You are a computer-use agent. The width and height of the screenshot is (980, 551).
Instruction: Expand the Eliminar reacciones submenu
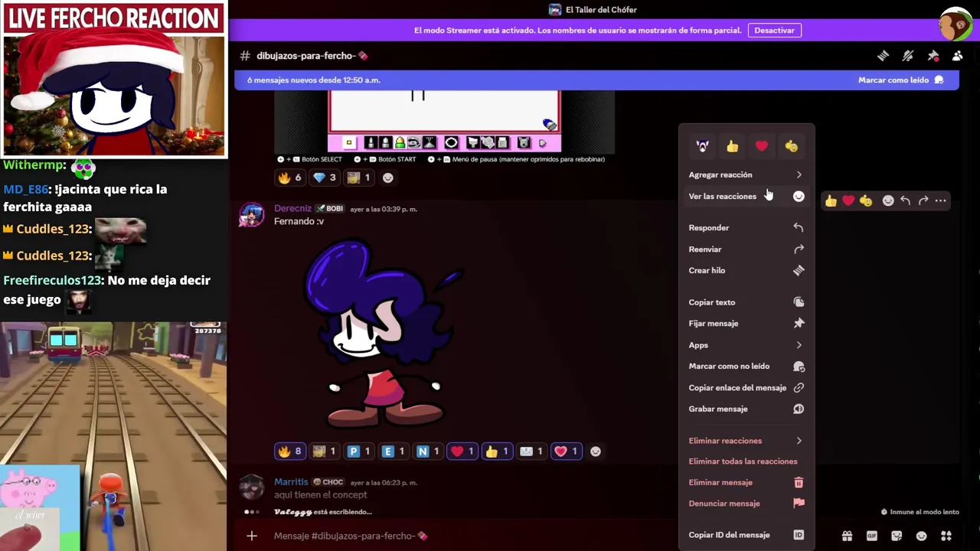pos(746,441)
